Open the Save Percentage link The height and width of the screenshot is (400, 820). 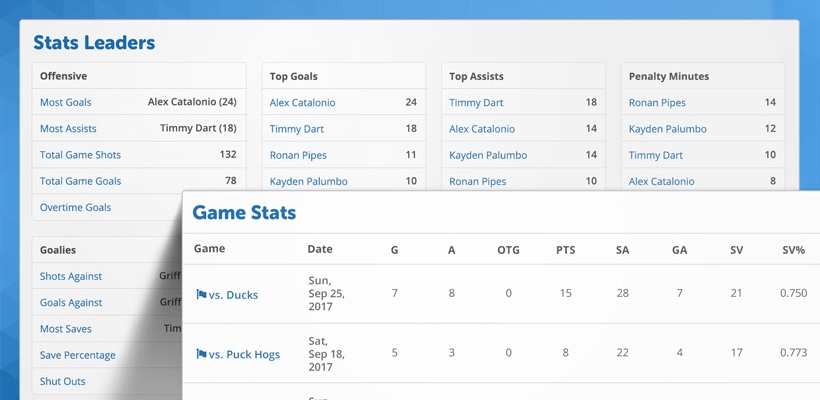tap(77, 355)
